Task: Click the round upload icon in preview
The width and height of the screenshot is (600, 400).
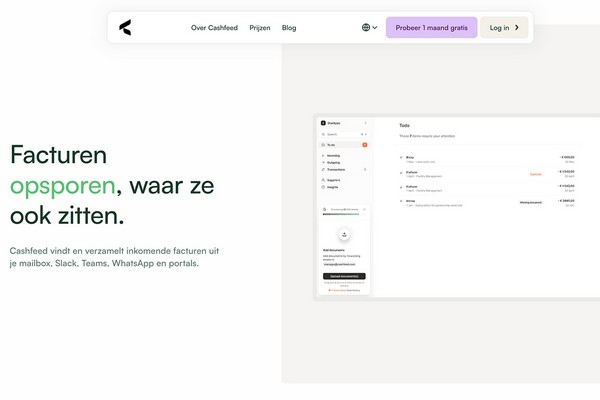Action: [344, 234]
